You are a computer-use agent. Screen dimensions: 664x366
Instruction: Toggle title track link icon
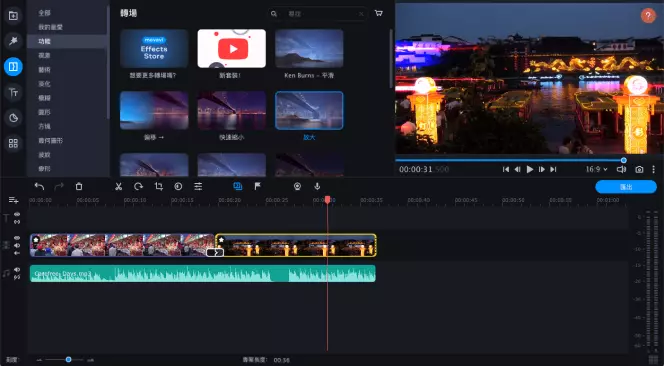[x=17, y=222]
